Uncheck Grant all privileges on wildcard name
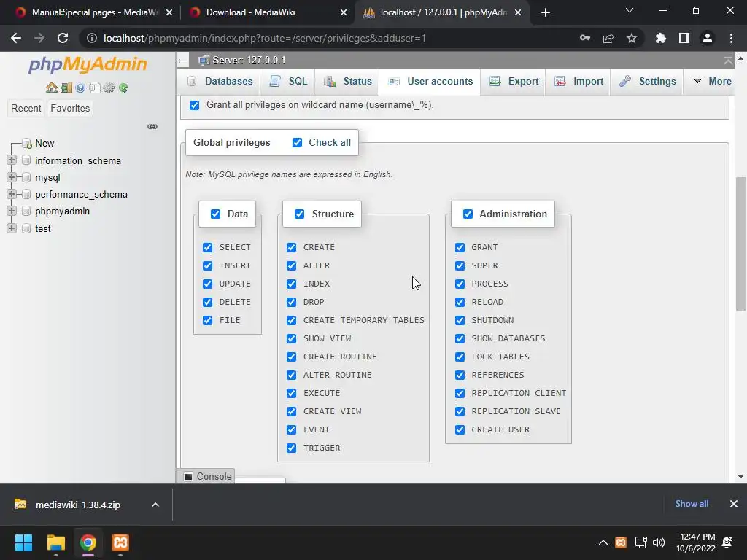 click(x=194, y=105)
